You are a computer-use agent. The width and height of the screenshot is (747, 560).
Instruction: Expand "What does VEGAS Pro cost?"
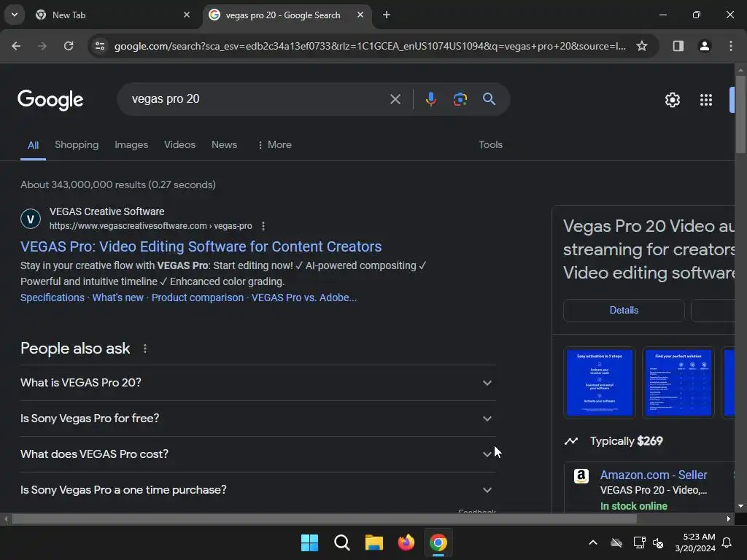point(258,454)
